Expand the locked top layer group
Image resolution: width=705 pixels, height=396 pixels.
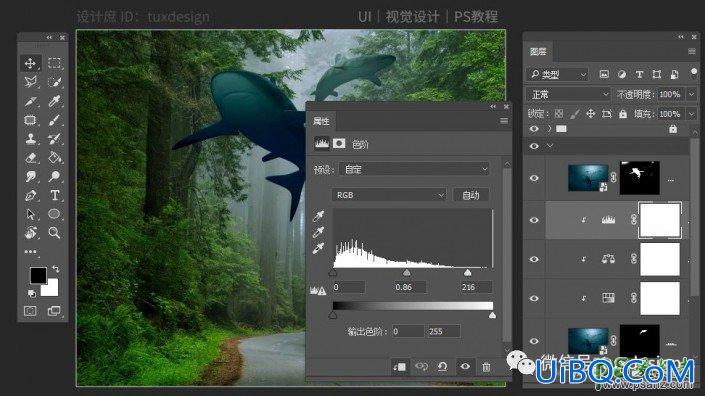(x=549, y=129)
